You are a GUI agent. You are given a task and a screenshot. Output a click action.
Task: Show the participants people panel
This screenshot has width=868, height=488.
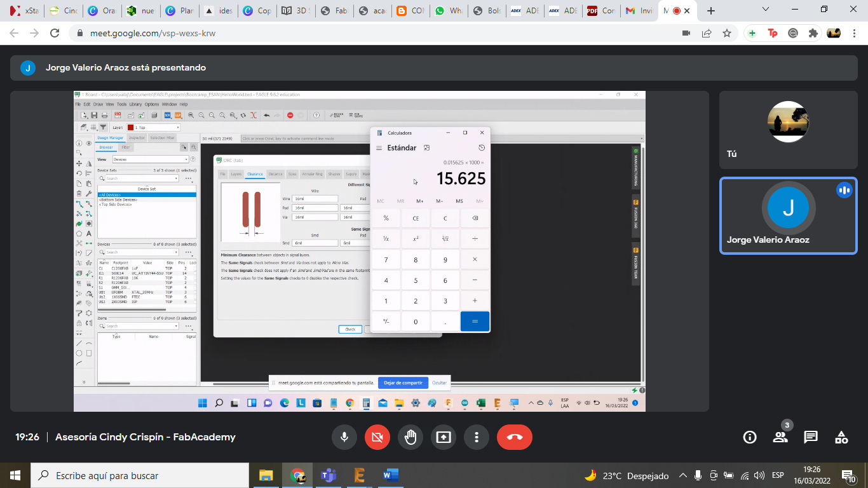pos(780,437)
